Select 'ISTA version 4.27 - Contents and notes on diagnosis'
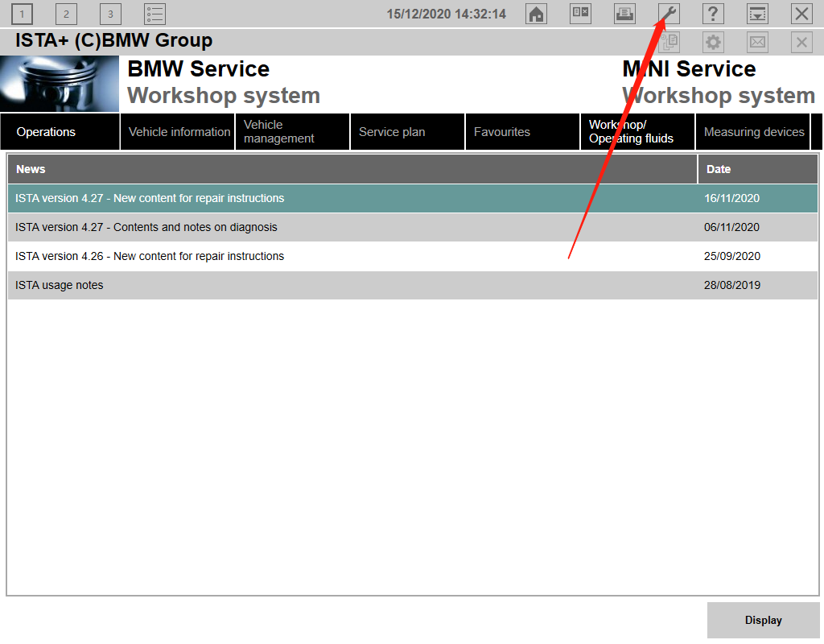Viewport: 824px width, 644px height. point(413,227)
